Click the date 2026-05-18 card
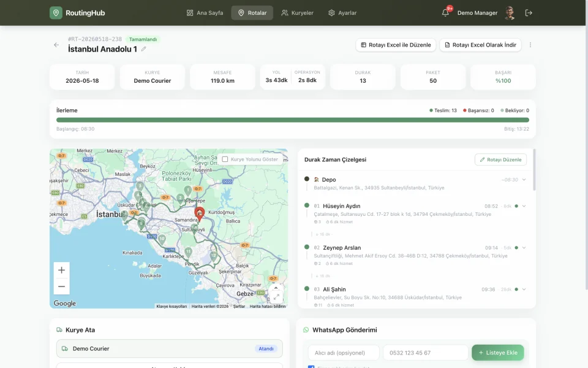The width and height of the screenshot is (588, 368). (82, 77)
